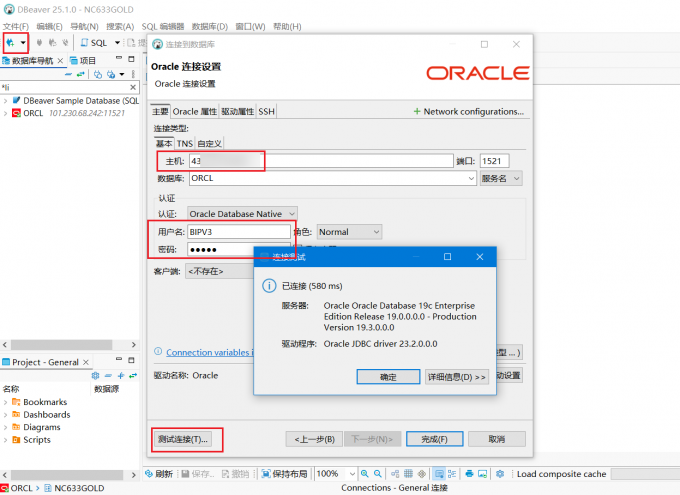Image resolution: width=680 pixels, height=495 pixels.
Task: Open the ORCL database combo box
Action: (x=333, y=178)
